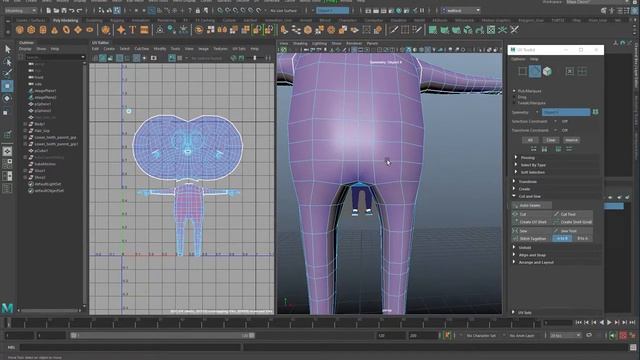Click the Sew button
640x360 pixels.
pyautogui.click(x=532, y=231)
